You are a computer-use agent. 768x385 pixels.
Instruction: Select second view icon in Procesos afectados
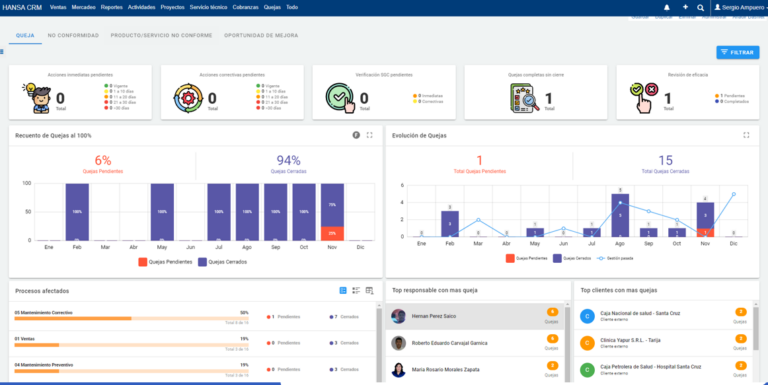click(356, 291)
